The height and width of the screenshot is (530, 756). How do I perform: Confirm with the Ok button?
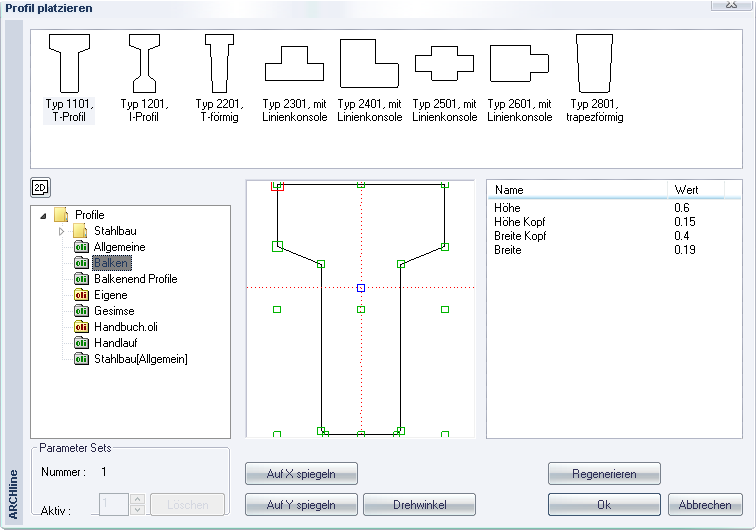(x=604, y=504)
